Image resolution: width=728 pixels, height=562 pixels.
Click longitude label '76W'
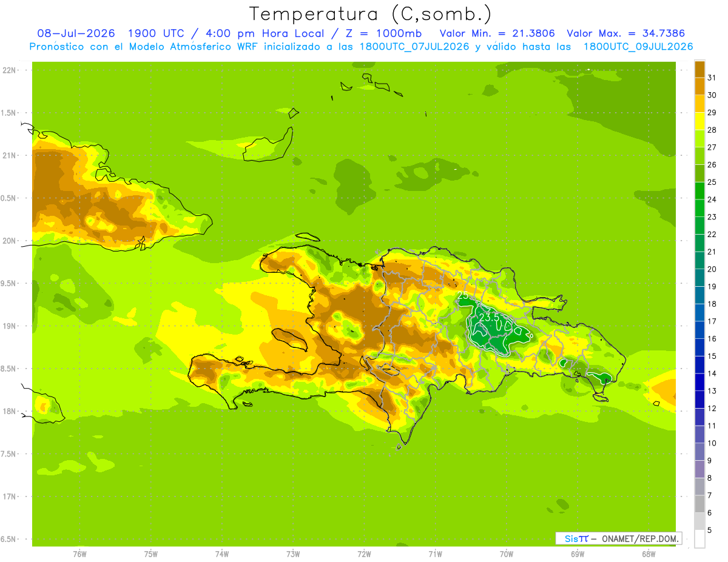click(79, 554)
